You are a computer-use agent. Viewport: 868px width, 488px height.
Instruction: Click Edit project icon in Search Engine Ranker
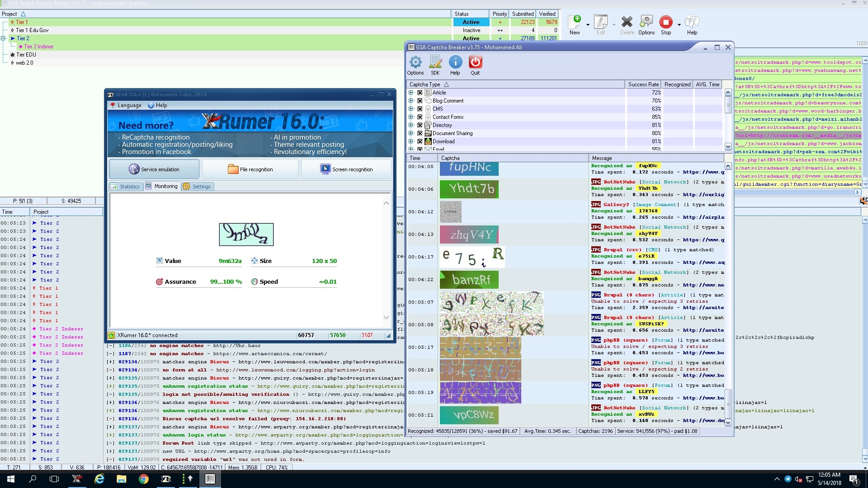click(601, 25)
